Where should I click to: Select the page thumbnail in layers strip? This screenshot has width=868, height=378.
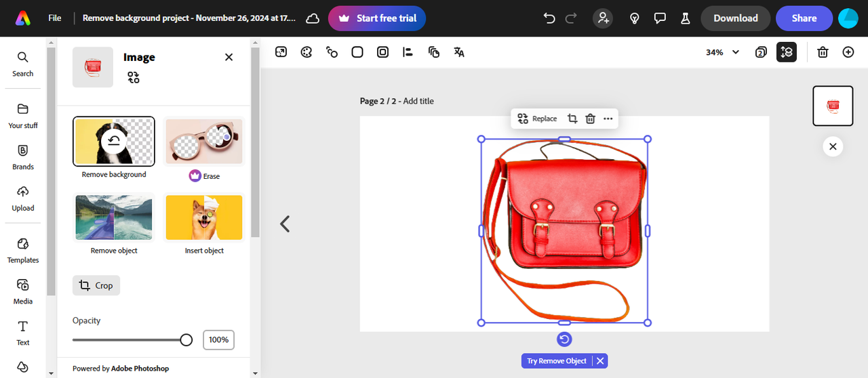pos(833,106)
